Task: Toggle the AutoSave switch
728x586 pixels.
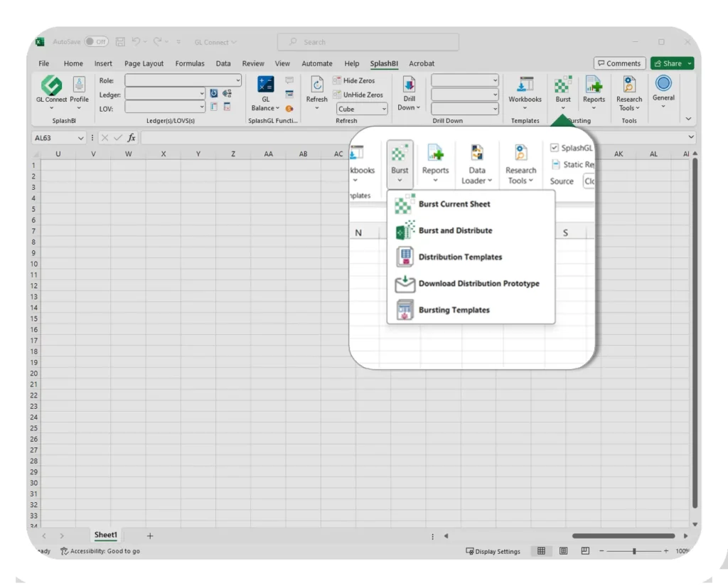Action: [x=96, y=42]
